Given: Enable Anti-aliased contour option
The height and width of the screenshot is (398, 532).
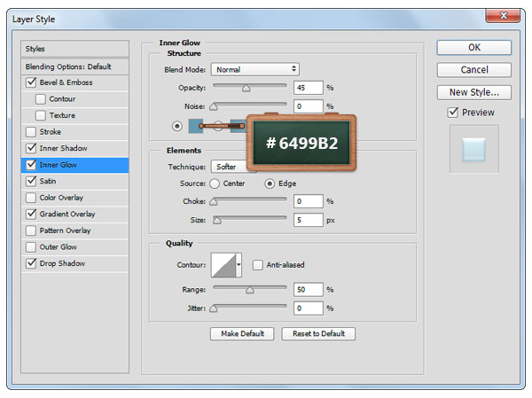Looking at the screenshot, I should pos(258,264).
